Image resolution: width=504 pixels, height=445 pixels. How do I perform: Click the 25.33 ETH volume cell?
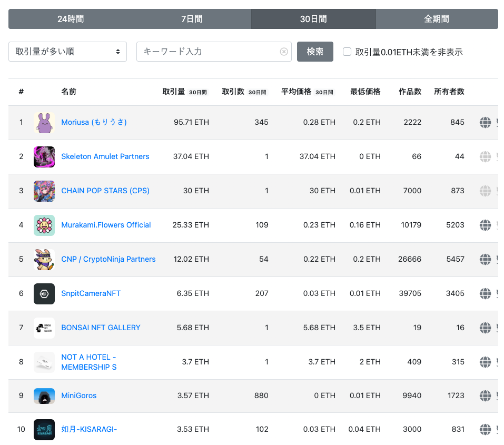[191, 225]
